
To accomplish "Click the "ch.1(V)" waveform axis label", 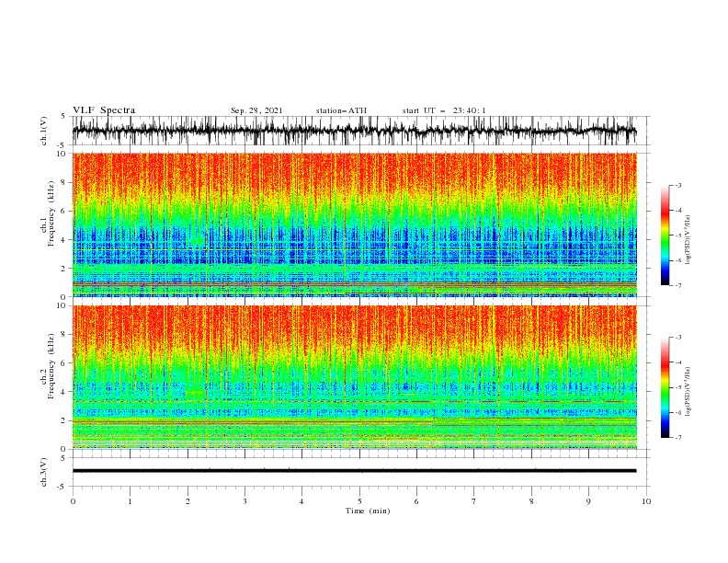I will click(x=44, y=131).
